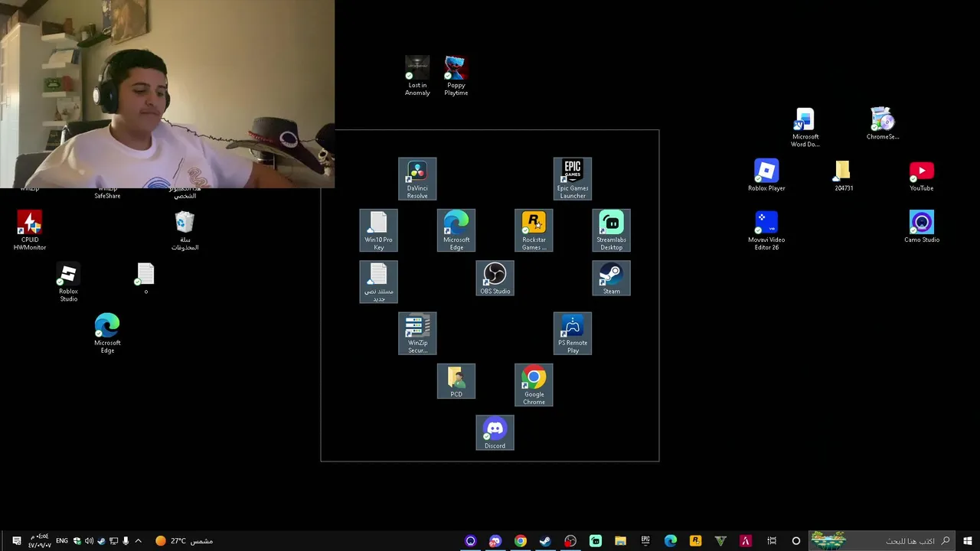Screen dimensions: 980x551
Task: Open network settings from the tray
Action: [x=113, y=541]
